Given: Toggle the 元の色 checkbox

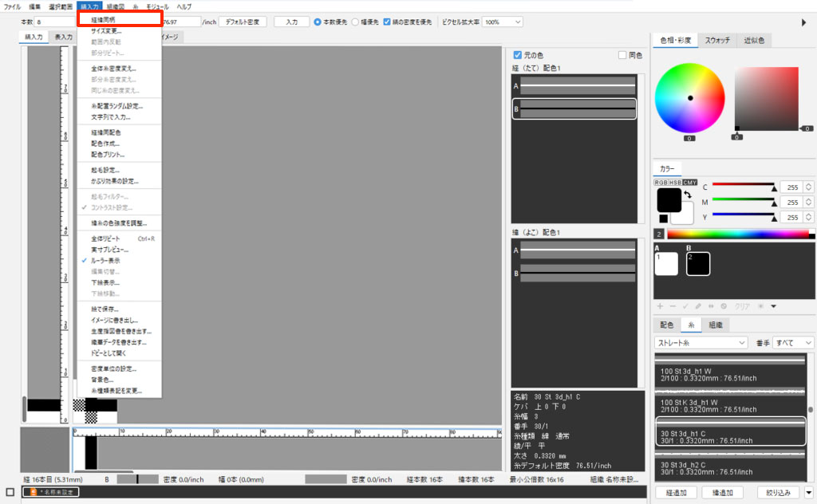Looking at the screenshot, I should (518, 55).
